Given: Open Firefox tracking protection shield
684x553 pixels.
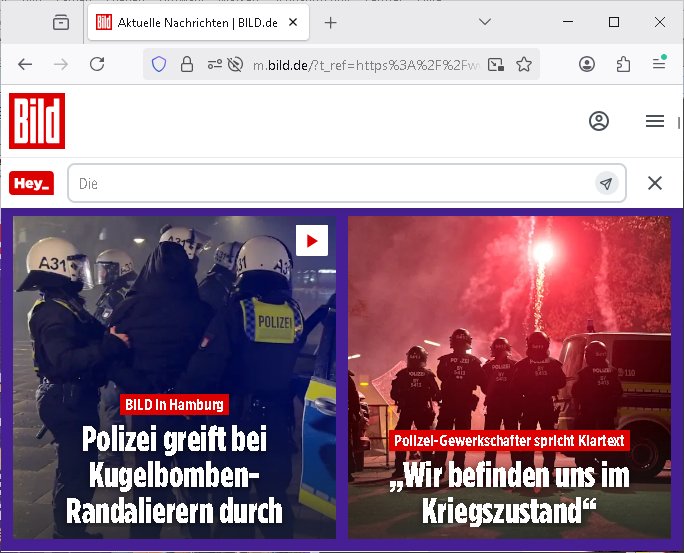Looking at the screenshot, I should point(158,64).
